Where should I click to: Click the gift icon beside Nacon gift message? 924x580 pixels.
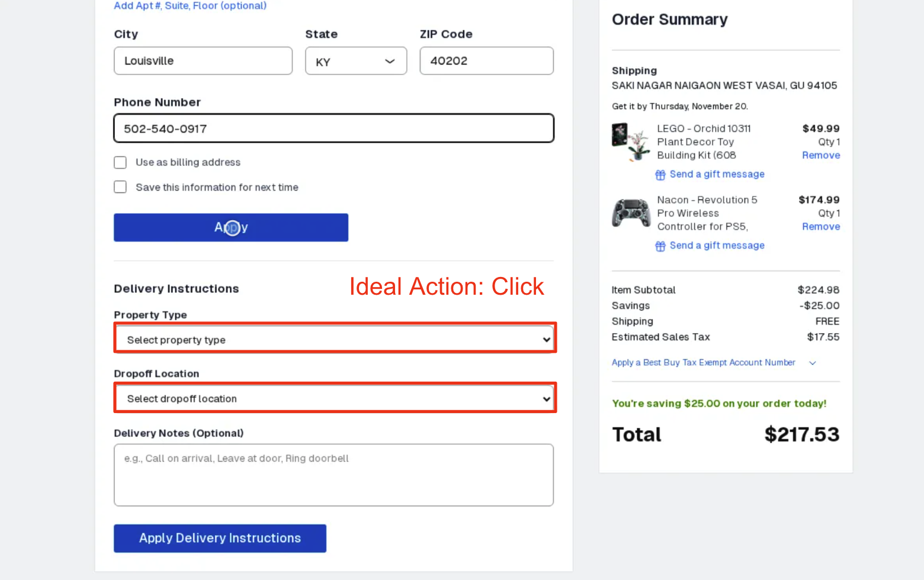[660, 246]
